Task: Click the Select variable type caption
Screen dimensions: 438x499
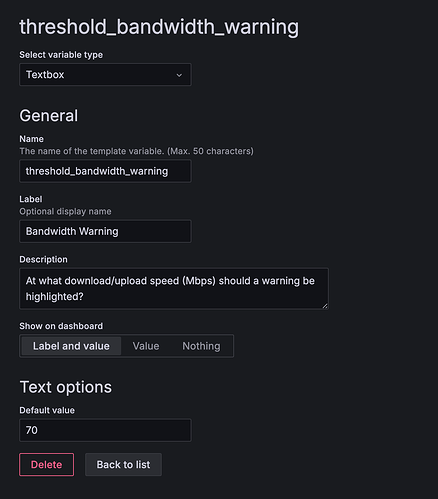Action: 61,55
